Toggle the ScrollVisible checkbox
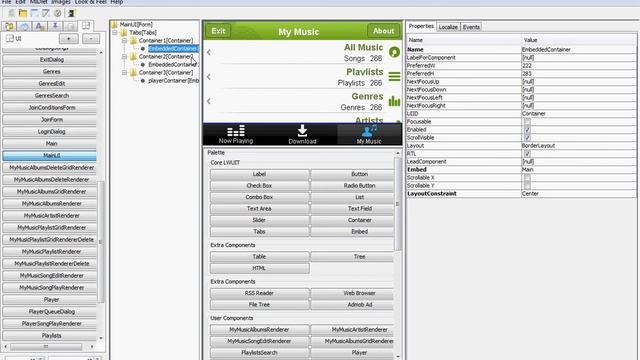640x360 pixels. point(527,138)
